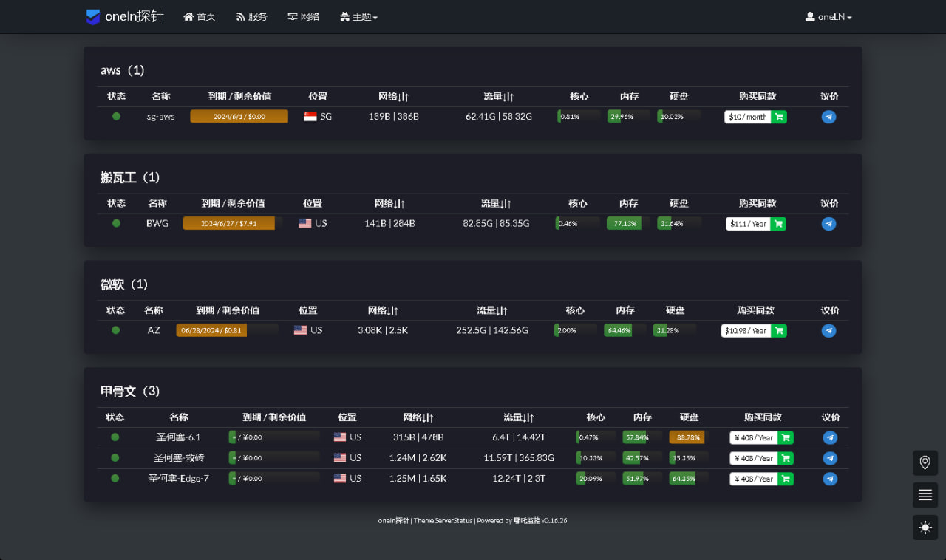The image size is (946, 560).
Task: Click the aws (1) group heading
Action: 123,70
